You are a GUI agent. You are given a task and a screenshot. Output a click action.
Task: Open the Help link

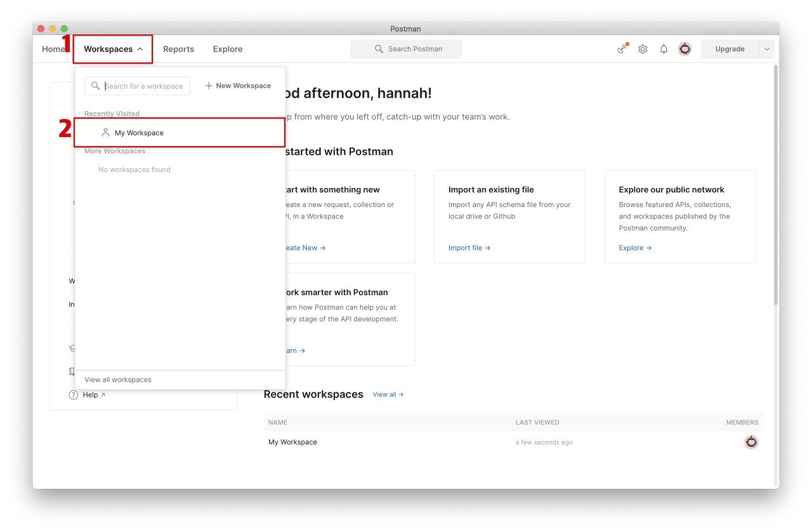click(94, 395)
